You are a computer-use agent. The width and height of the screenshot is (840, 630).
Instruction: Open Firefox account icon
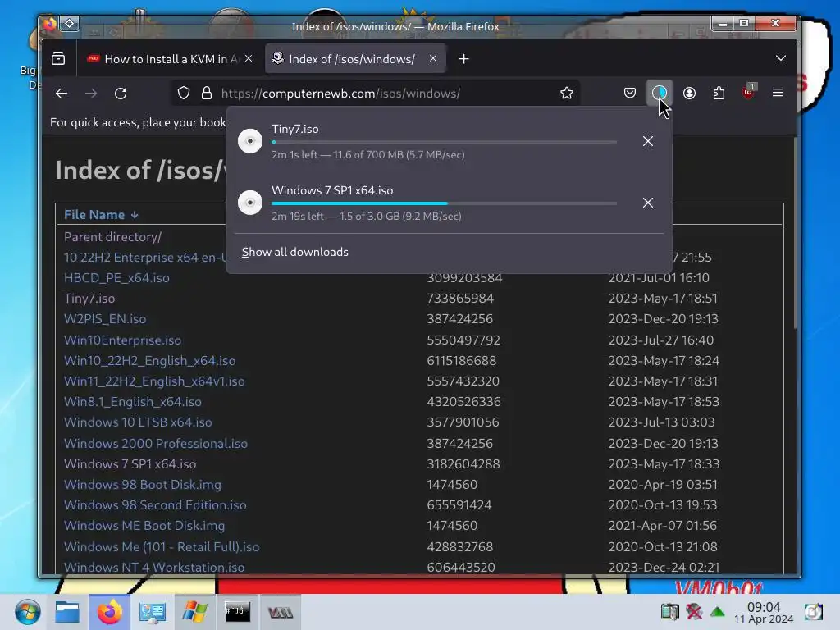689,94
